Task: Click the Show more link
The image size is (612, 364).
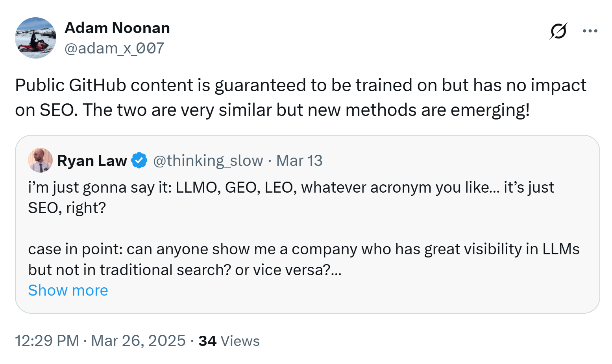Action: click(x=68, y=290)
